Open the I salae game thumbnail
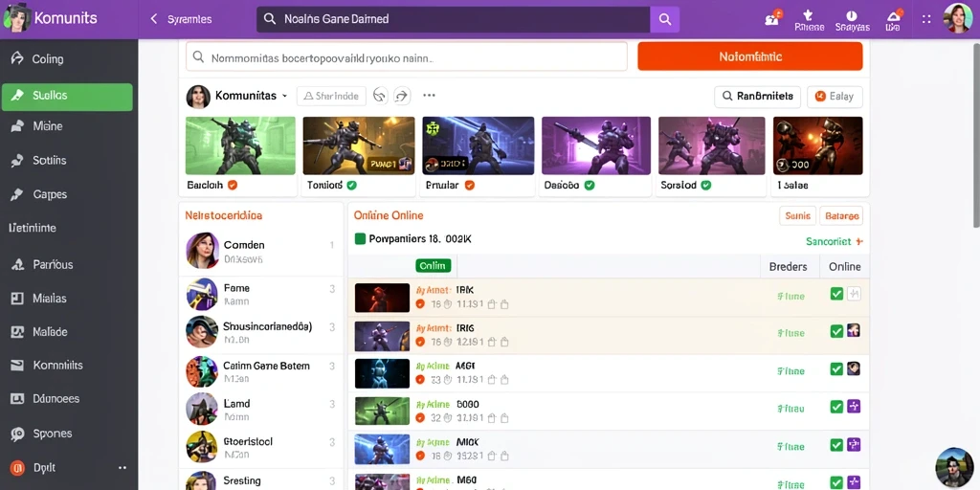980x490 pixels. point(818,145)
